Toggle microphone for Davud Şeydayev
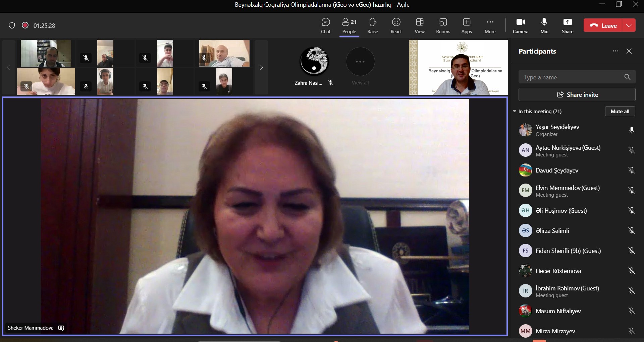Screen dimensions: 644x342 (x=631, y=170)
